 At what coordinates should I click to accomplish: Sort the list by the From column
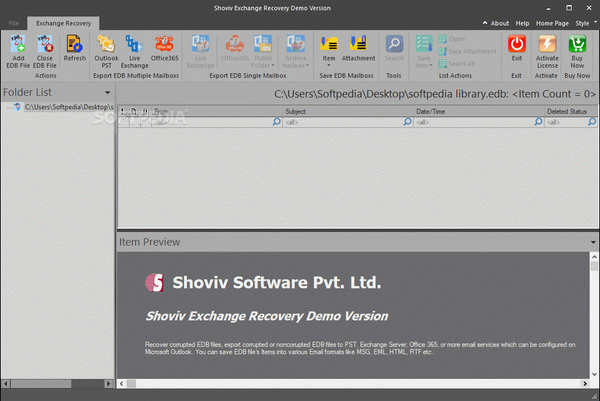[217, 111]
